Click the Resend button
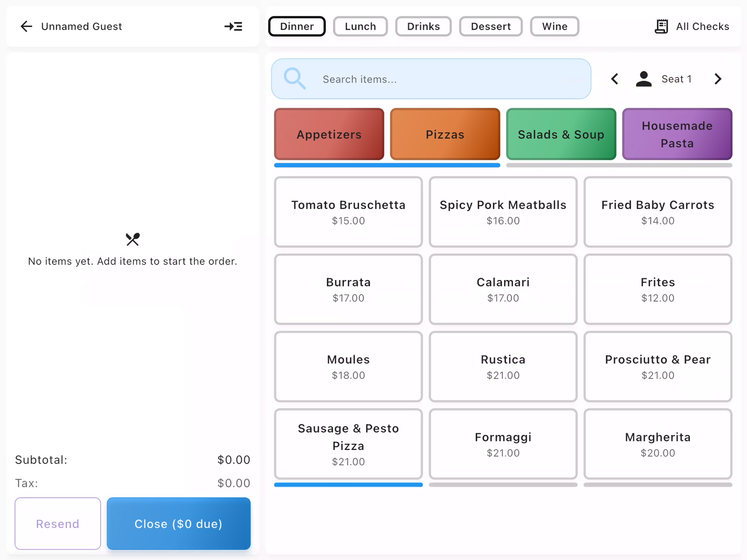 pos(57,524)
